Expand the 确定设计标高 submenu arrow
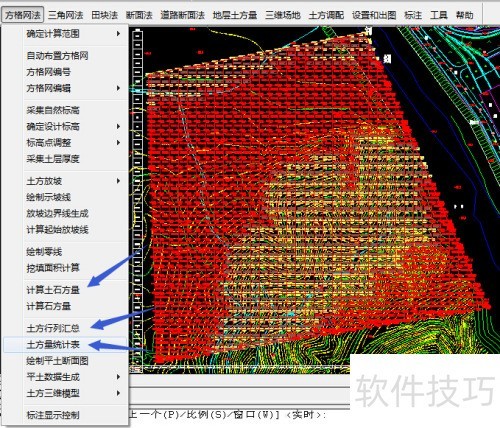500x428 pixels. [118, 126]
